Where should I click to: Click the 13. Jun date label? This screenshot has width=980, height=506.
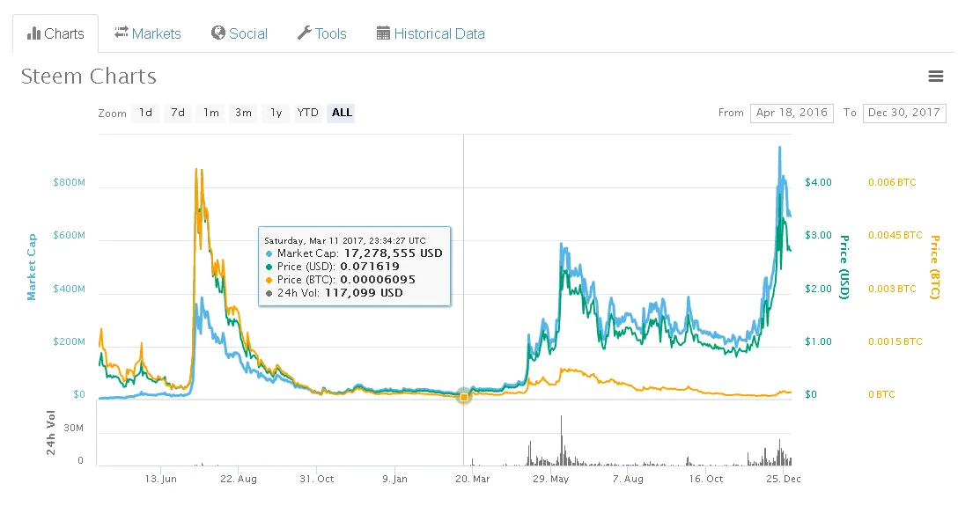160,479
